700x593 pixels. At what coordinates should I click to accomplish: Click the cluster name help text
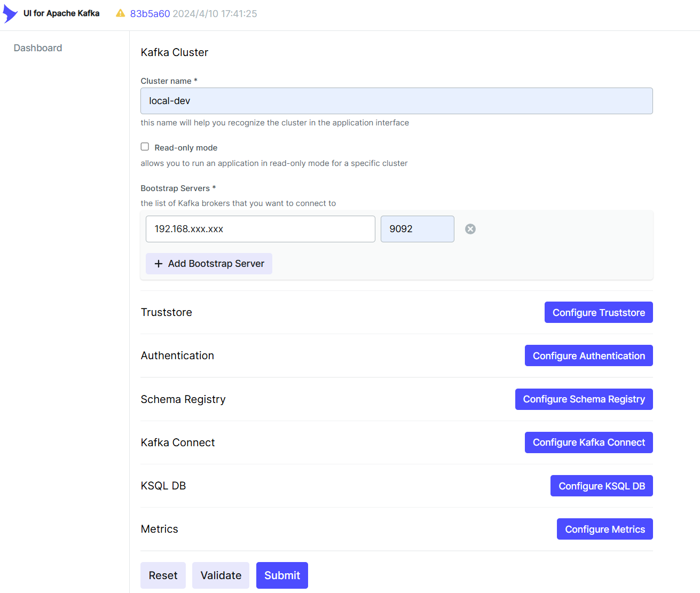275,123
